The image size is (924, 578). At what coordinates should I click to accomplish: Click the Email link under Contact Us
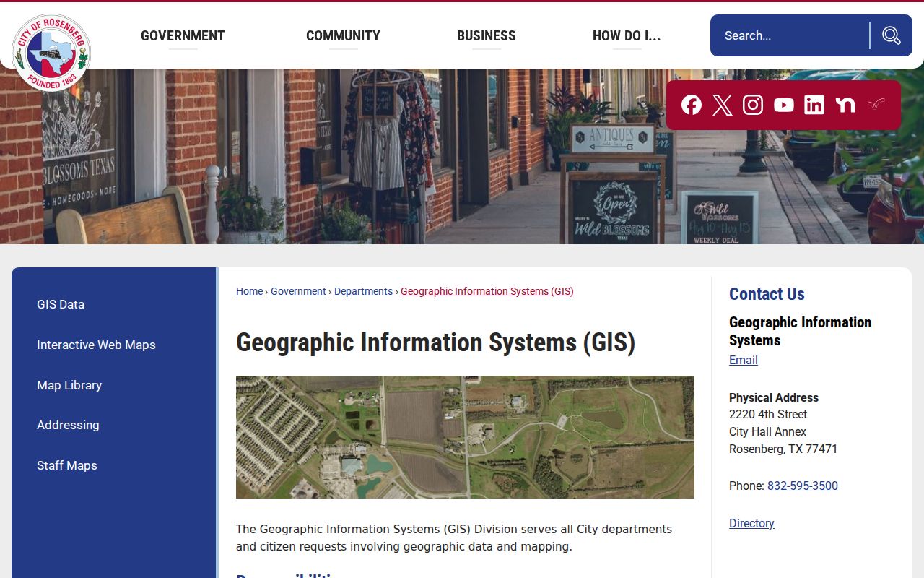click(744, 360)
